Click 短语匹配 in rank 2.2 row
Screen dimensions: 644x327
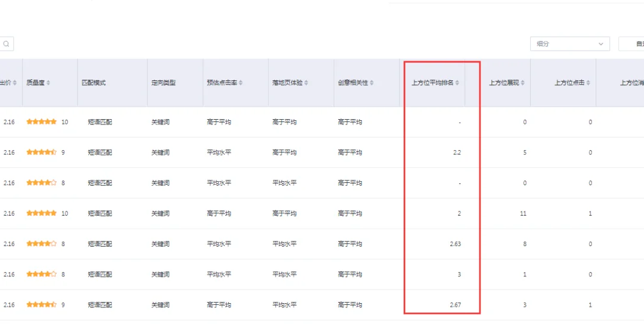click(x=100, y=152)
